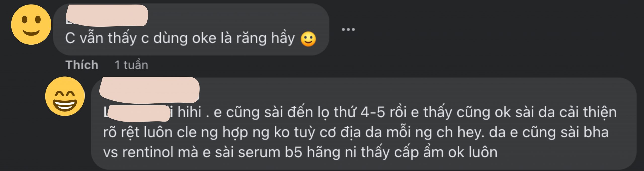This screenshot has width=644, height=171.
Task: Click the grinning face avatar of the reply
Action: [65, 96]
